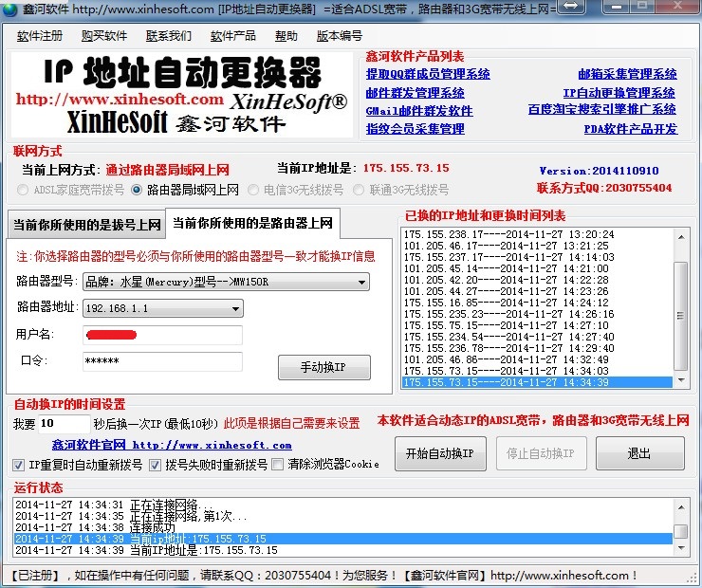The height and width of the screenshot is (588, 702).
Task: Open the 联系我们 menu
Action: [x=169, y=36]
